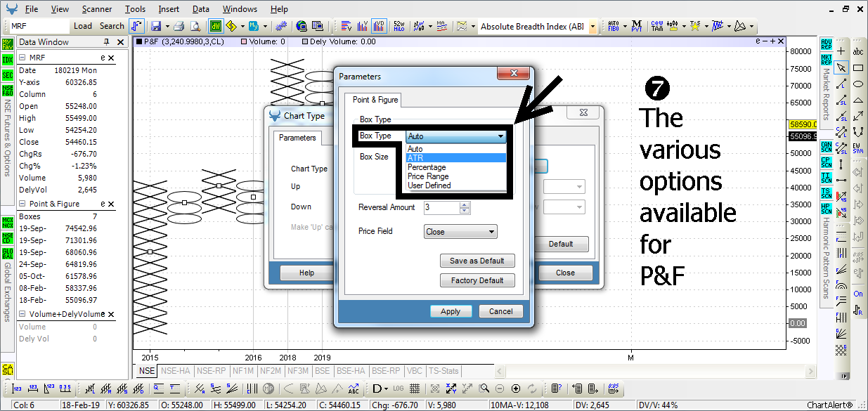Collapse the MRF section in Data Window
The height and width of the screenshot is (411, 868).
(22, 58)
